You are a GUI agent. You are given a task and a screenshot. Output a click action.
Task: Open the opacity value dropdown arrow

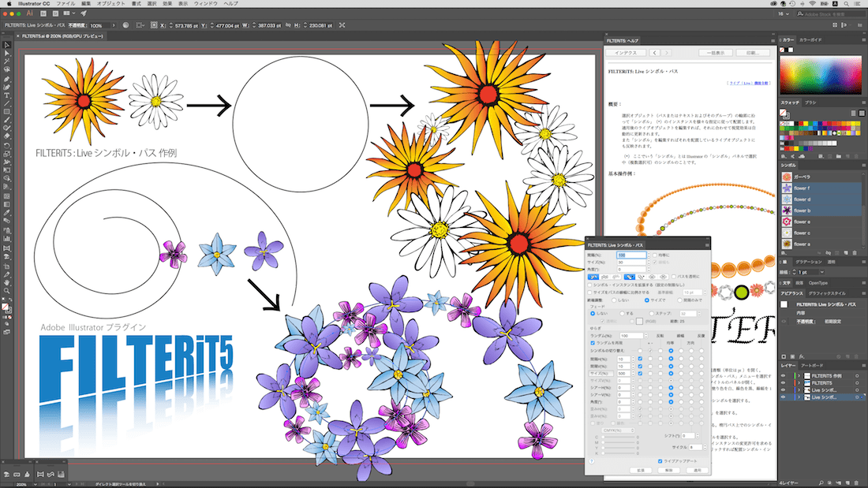click(x=114, y=25)
